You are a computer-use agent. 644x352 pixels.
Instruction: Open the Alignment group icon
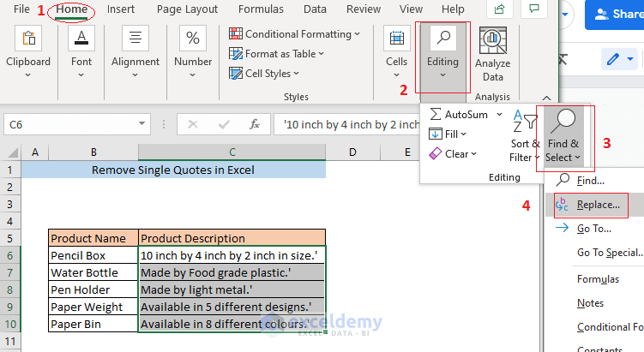click(x=135, y=39)
